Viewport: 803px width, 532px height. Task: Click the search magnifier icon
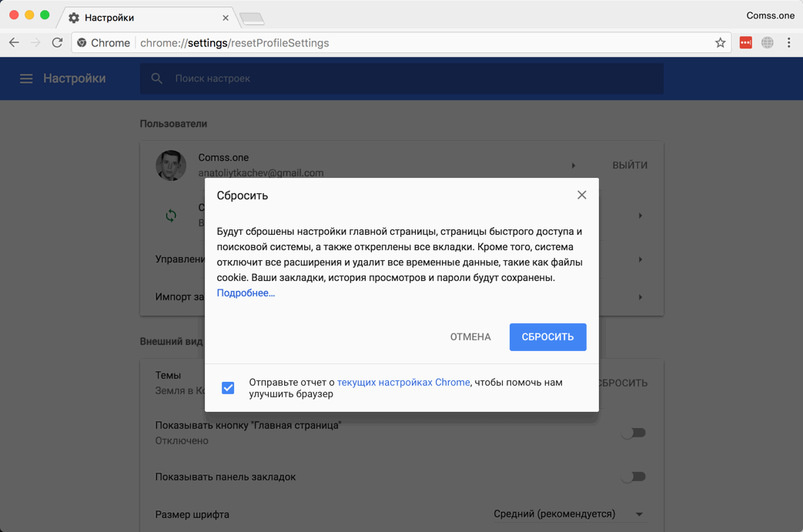[157, 79]
